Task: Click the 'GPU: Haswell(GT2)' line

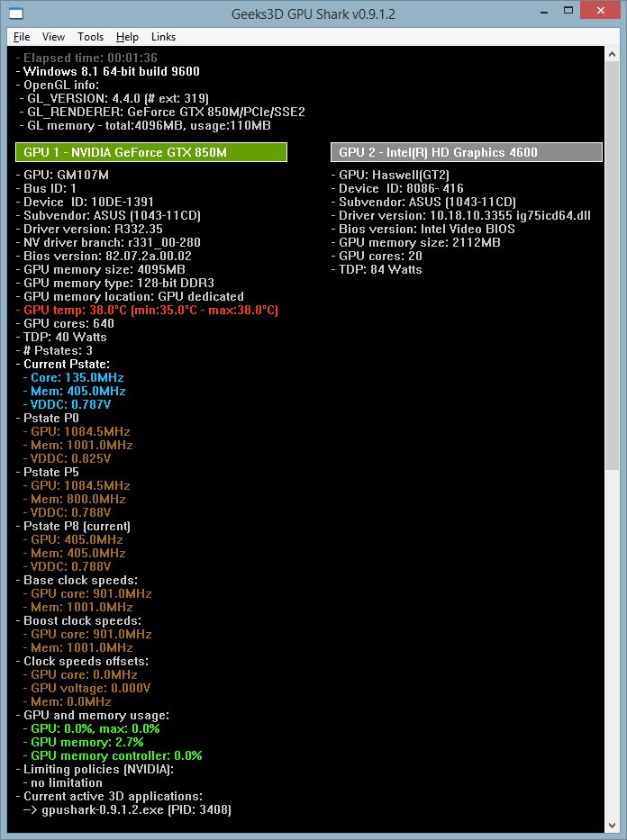Action: click(390, 176)
